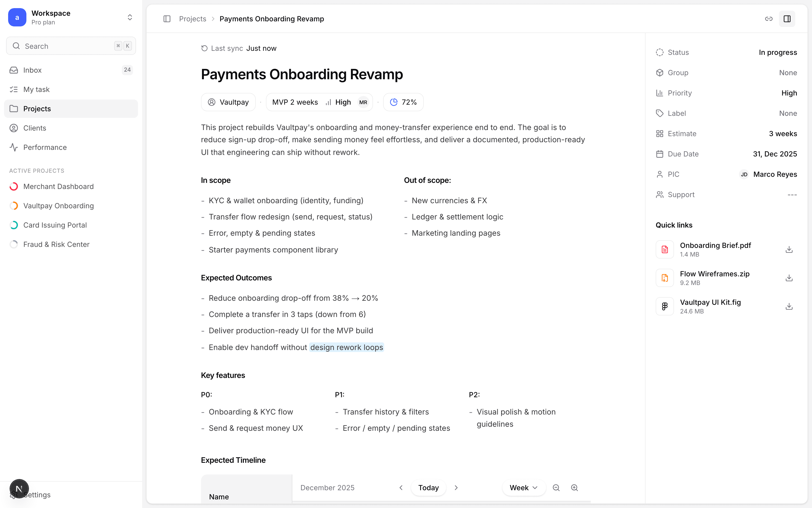
Task: Open Onboarding Brief.pdf file icon
Action: (665, 249)
